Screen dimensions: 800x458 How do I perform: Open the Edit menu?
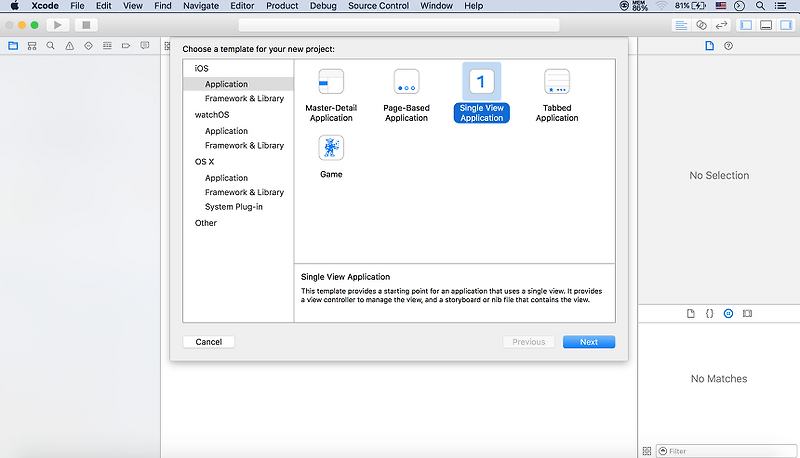[104, 6]
